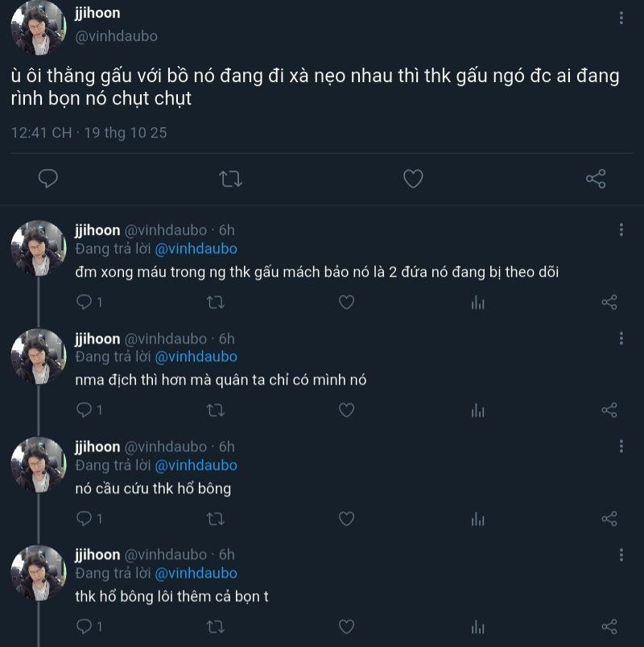Retweet the 'thk hổ bông lôi thêm' reply

[215, 627]
